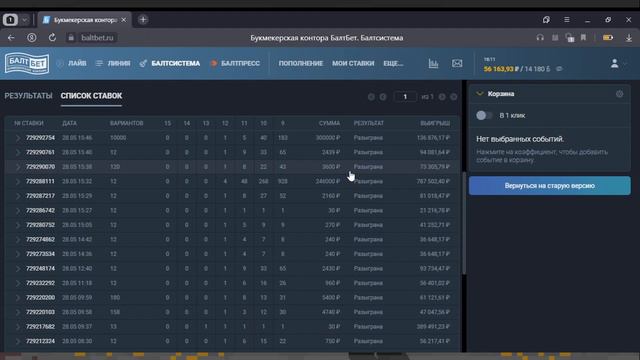Go to first page of bets list

tap(371, 97)
